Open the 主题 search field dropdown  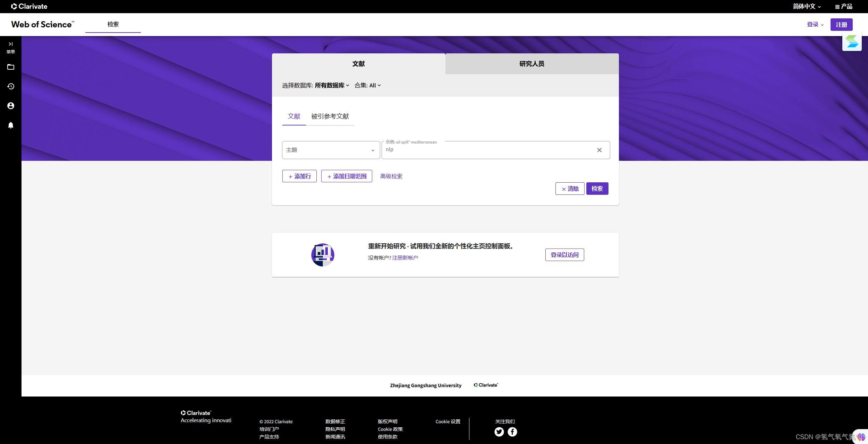point(331,150)
